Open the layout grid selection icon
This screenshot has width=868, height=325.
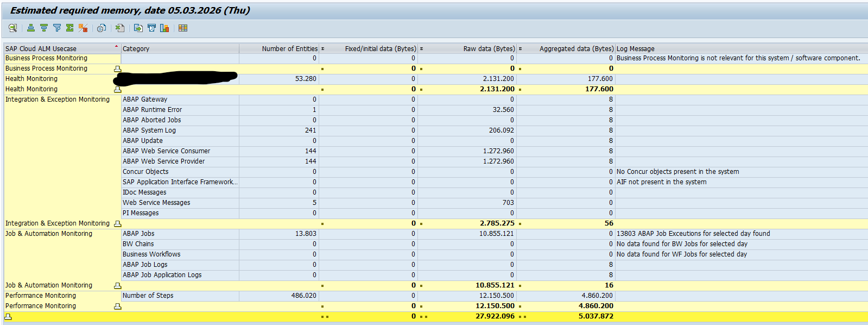(x=183, y=28)
